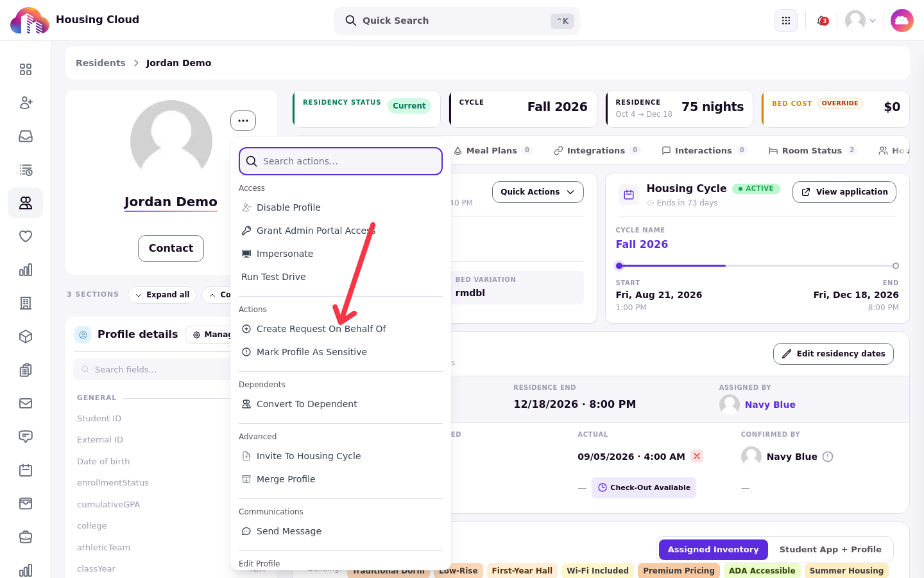
Task: Open the Room Status tab
Action: 812,150
